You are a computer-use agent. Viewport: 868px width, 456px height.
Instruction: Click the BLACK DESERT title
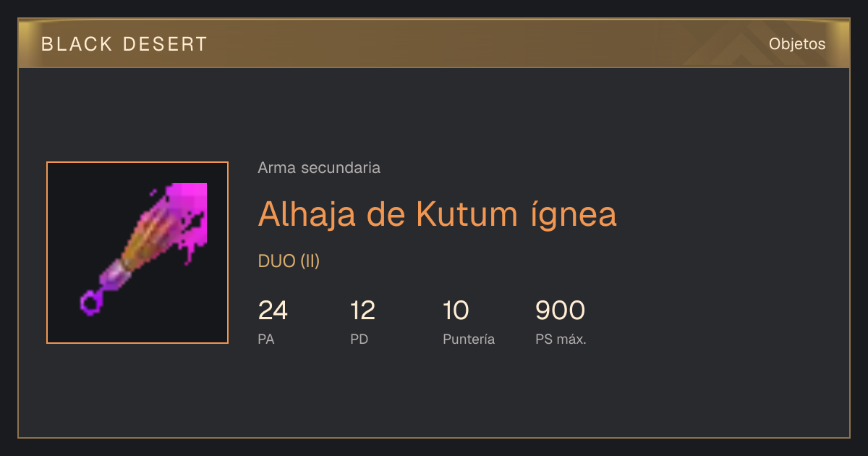(x=124, y=44)
